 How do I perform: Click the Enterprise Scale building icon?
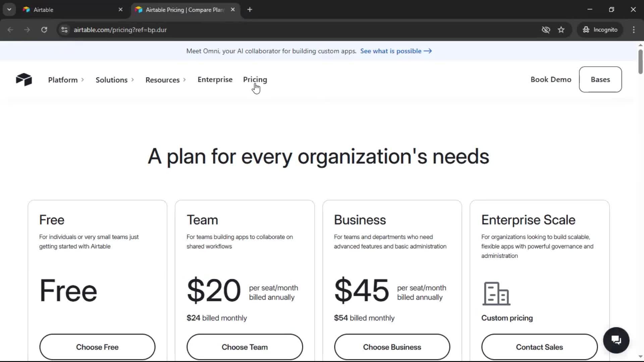(496, 294)
